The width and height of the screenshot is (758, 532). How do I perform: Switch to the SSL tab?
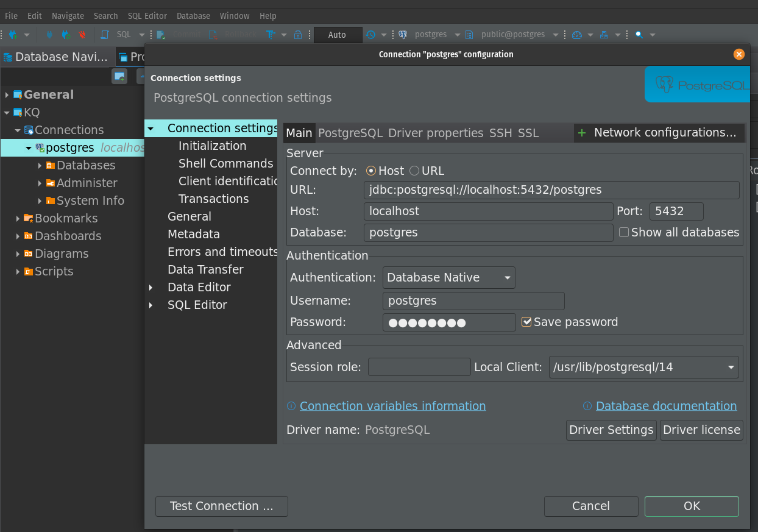(528, 133)
